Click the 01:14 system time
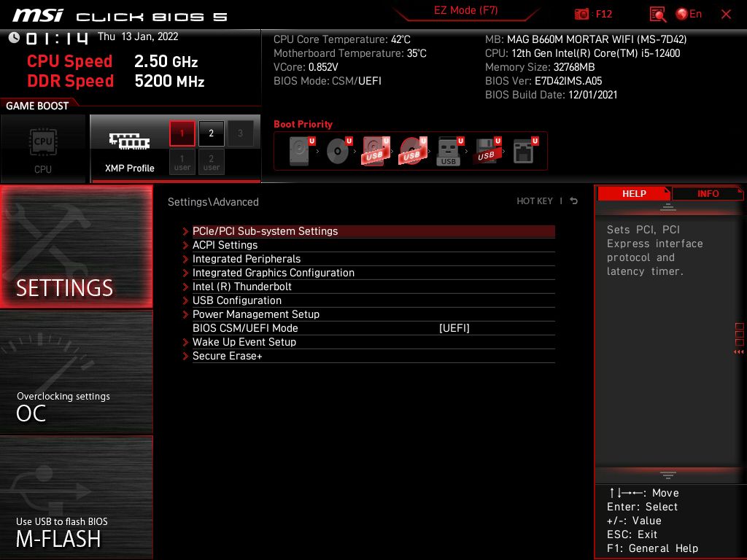This screenshot has width=747, height=560. tap(57, 38)
